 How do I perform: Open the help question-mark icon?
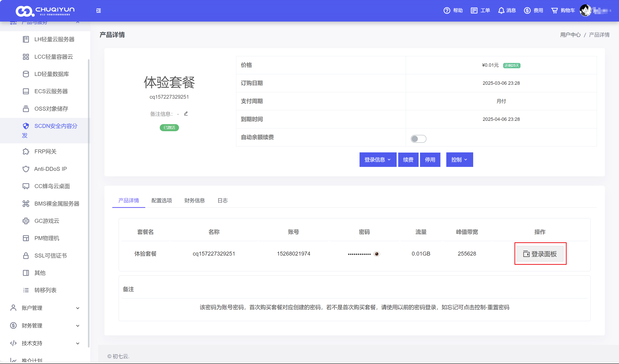(x=446, y=11)
